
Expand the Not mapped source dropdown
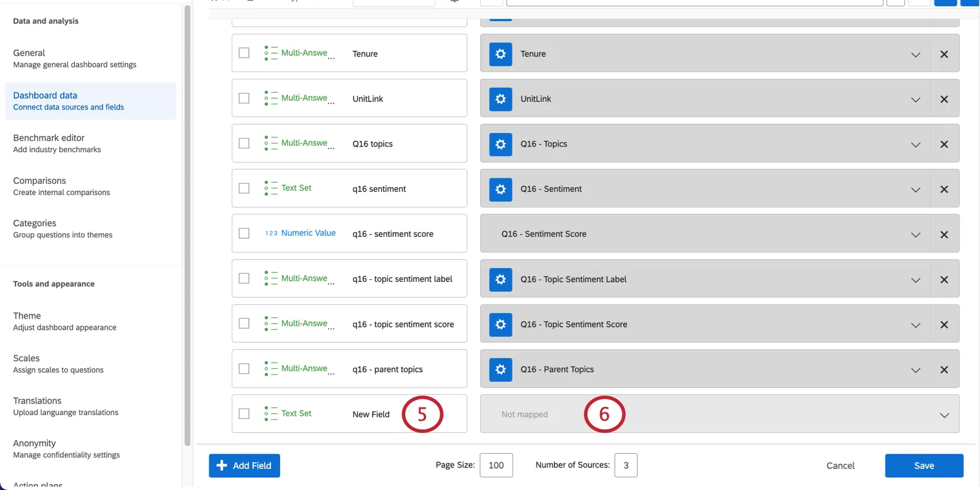944,415
